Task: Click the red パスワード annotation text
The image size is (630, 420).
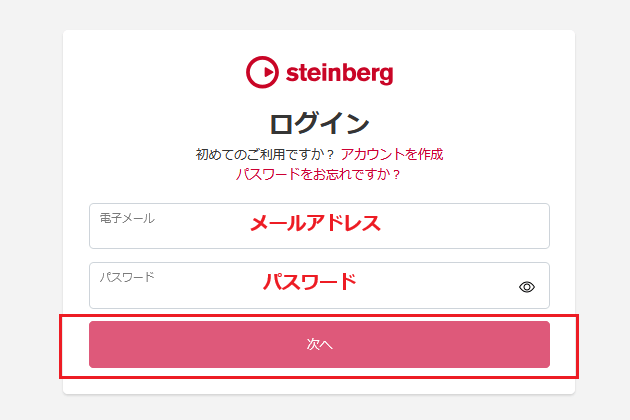Action: [x=309, y=281]
